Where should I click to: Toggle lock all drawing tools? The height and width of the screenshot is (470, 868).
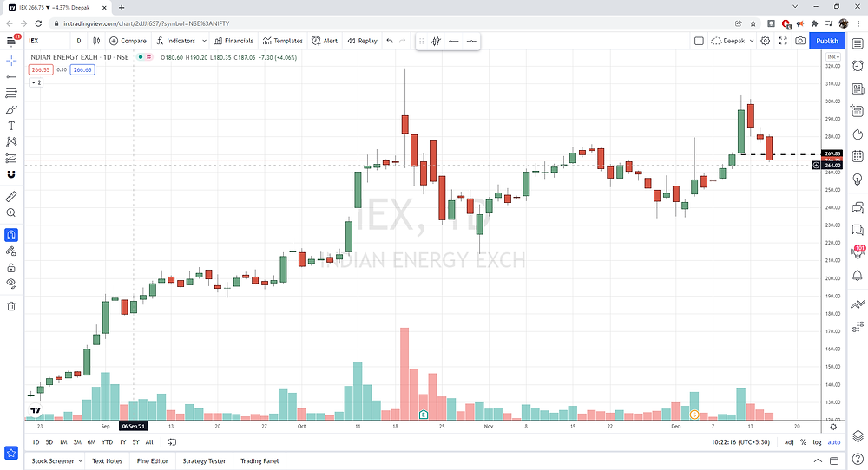click(11, 268)
